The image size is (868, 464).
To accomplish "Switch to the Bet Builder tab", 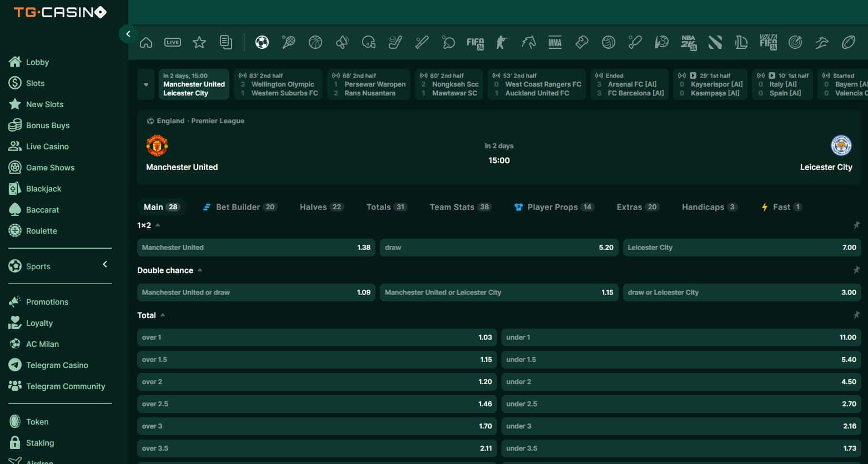I will click(240, 207).
